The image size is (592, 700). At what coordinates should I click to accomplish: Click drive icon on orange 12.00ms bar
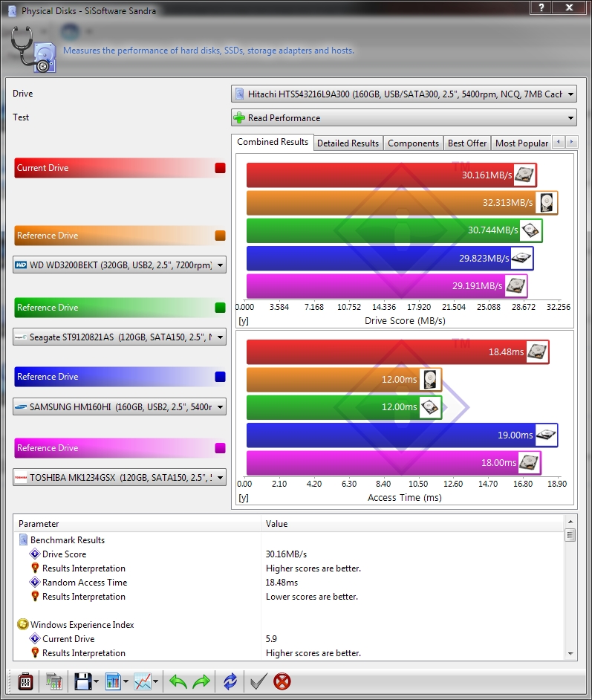(430, 380)
